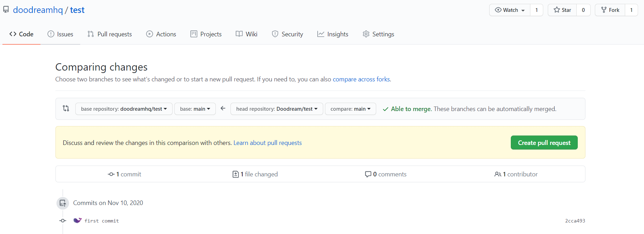The image size is (644, 234).
Task: Click the repository icon beside doodreamhq
Action: click(x=6, y=9)
